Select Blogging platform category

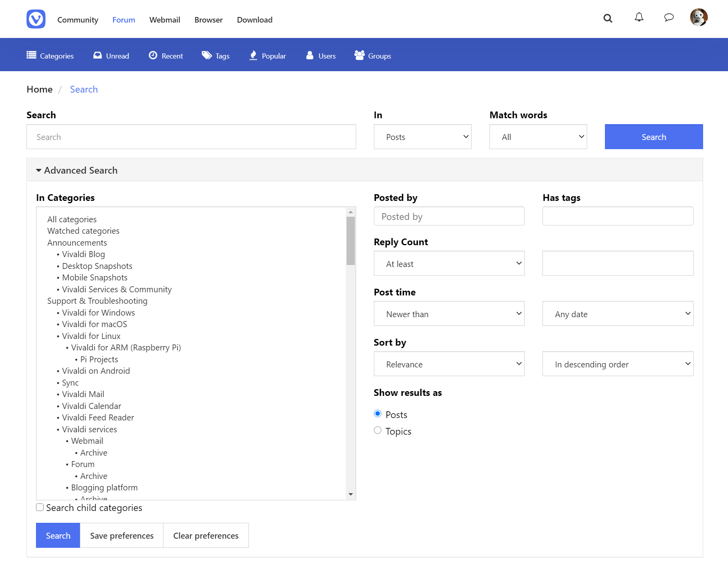click(104, 488)
